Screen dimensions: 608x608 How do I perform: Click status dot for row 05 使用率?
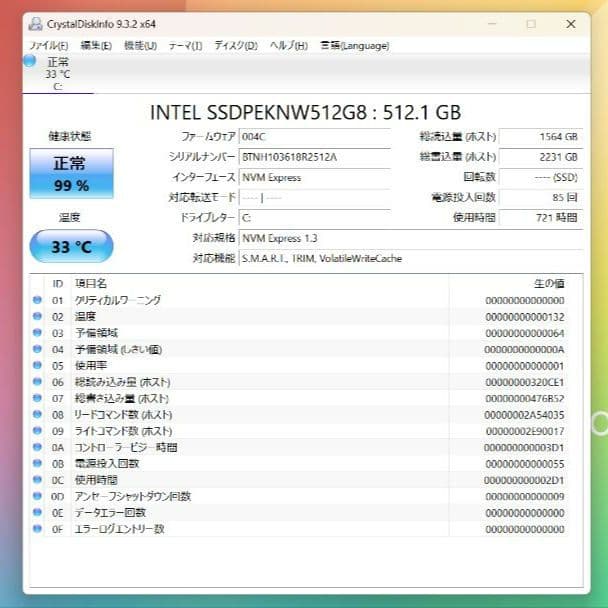pos(37,365)
